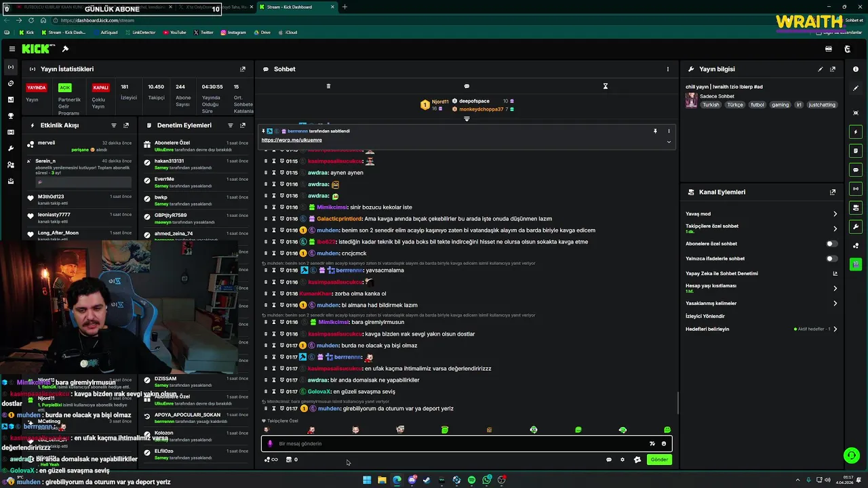Open the Sohbet three-dot options menu
The height and width of the screenshot is (488, 868).
coord(667,69)
